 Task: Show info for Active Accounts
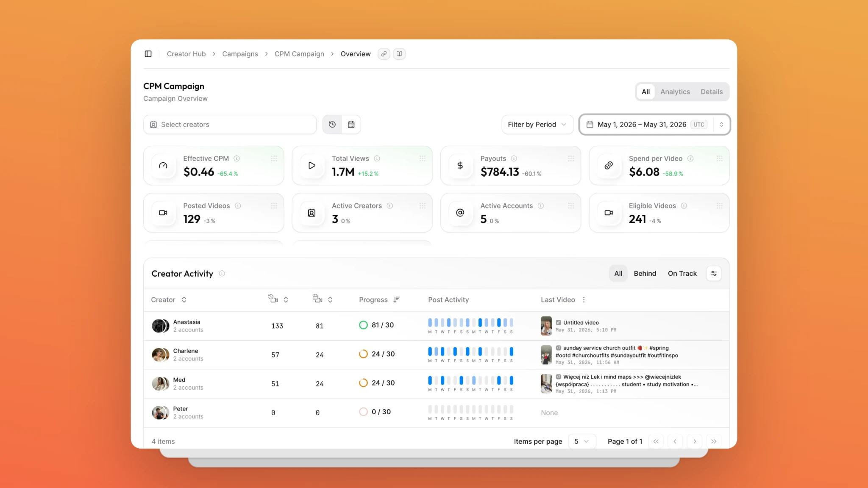541,206
